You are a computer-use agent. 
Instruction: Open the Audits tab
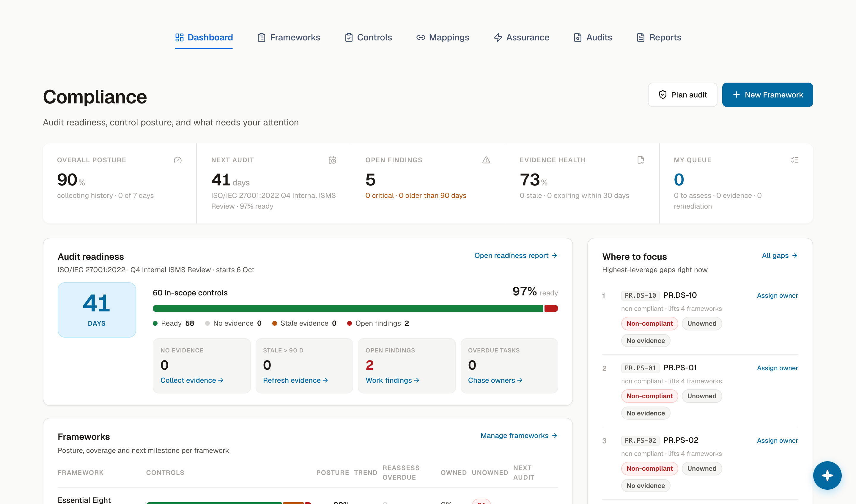tap(593, 37)
